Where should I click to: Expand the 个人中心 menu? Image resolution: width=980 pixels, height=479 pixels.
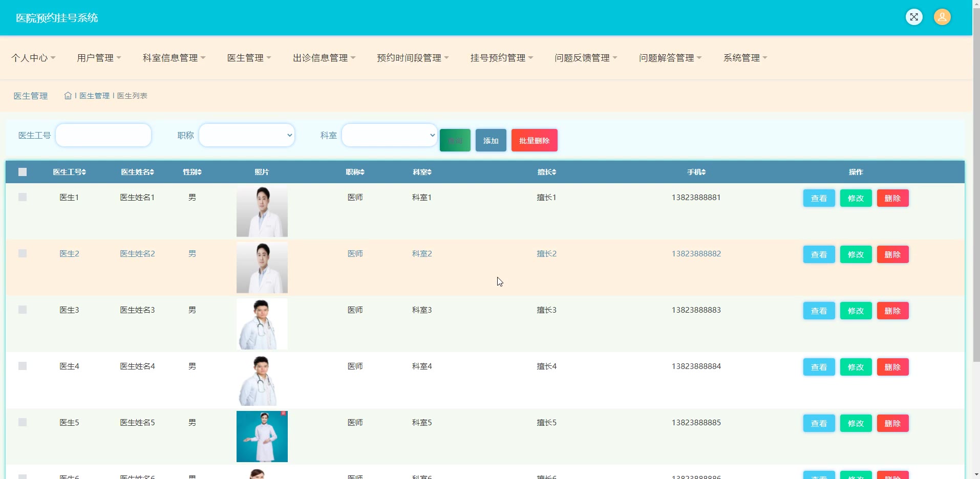tap(33, 58)
